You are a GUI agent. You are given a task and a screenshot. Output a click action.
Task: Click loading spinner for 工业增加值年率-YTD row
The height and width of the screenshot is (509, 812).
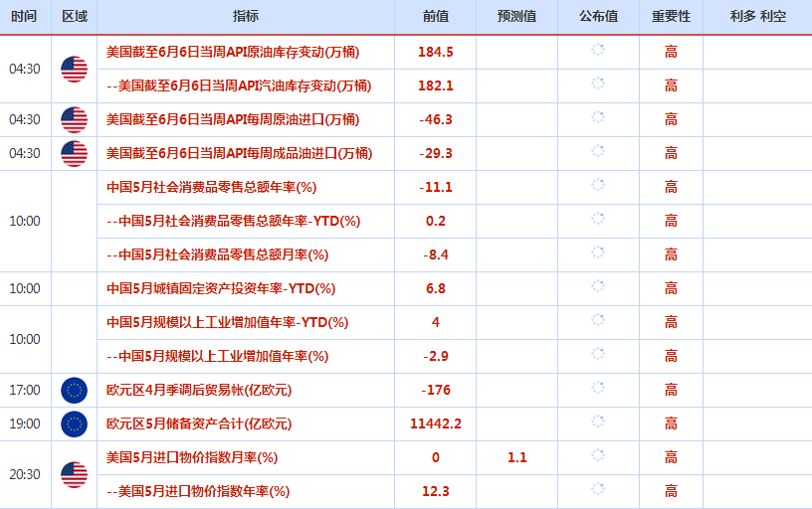(x=598, y=320)
